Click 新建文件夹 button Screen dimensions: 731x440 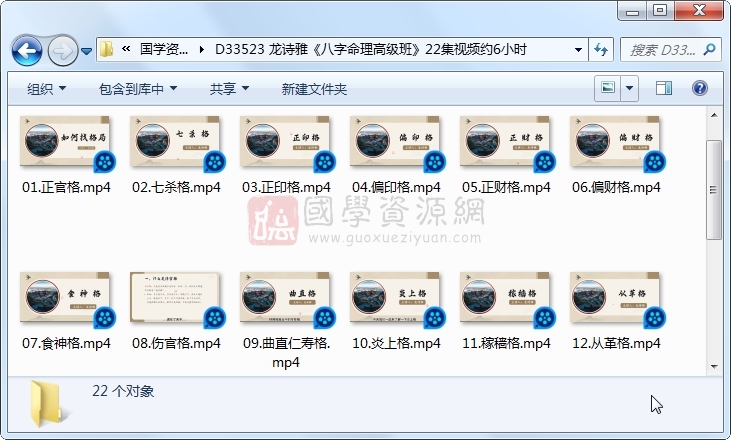coord(314,89)
